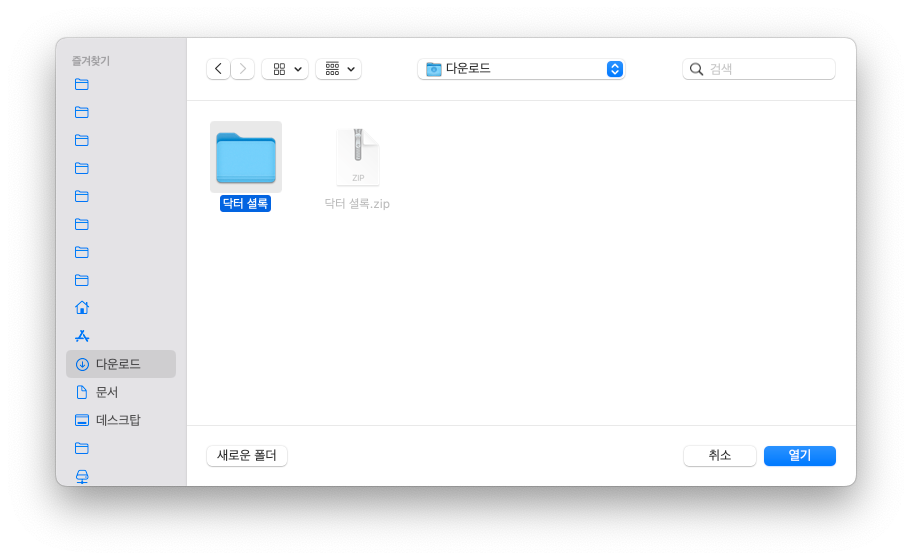This screenshot has width=912, height=560.
Task: Click the 취소 button
Action: tap(719, 455)
